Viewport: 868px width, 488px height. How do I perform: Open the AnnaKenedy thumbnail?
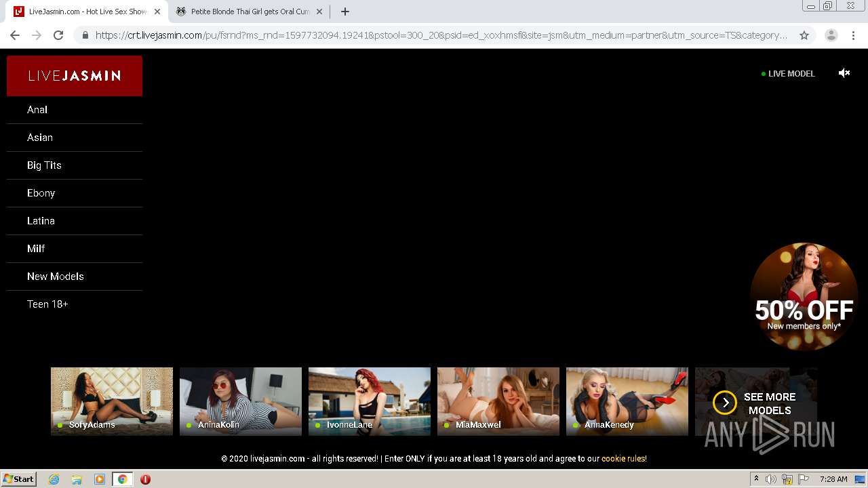pos(627,401)
